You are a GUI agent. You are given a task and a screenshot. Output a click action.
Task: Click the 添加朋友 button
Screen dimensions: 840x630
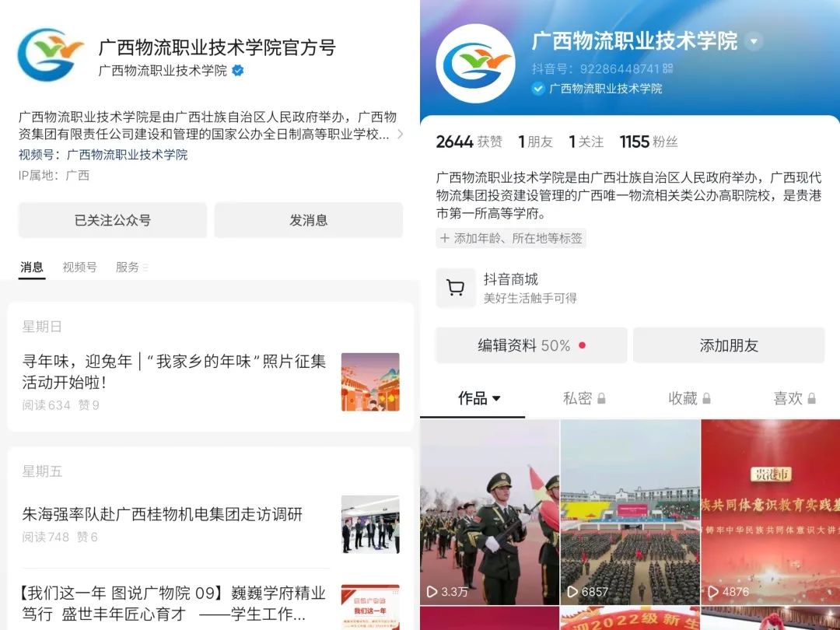point(729,345)
